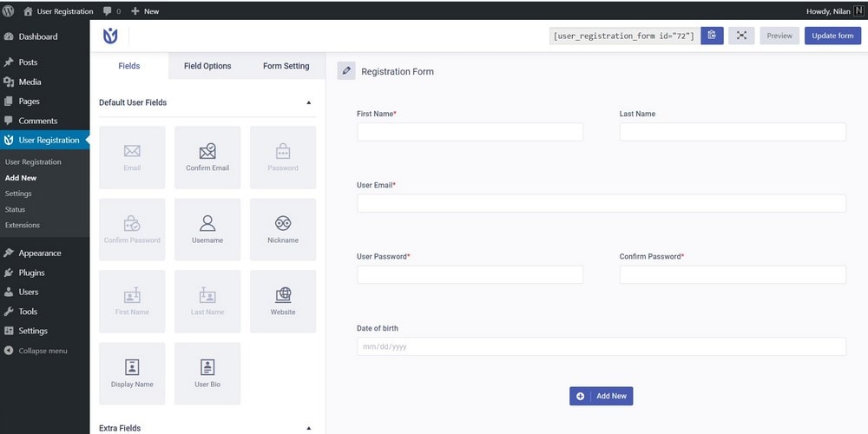The image size is (868, 434).
Task: Switch to Form Setting tab
Action: tap(286, 66)
